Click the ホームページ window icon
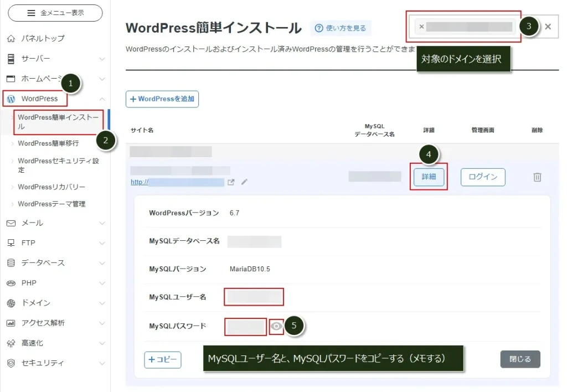The image size is (567, 392). tap(11, 79)
